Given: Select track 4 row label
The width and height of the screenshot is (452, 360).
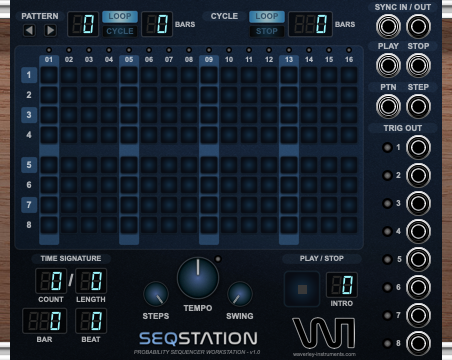Looking at the screenshot, I should tap(29, 135).
